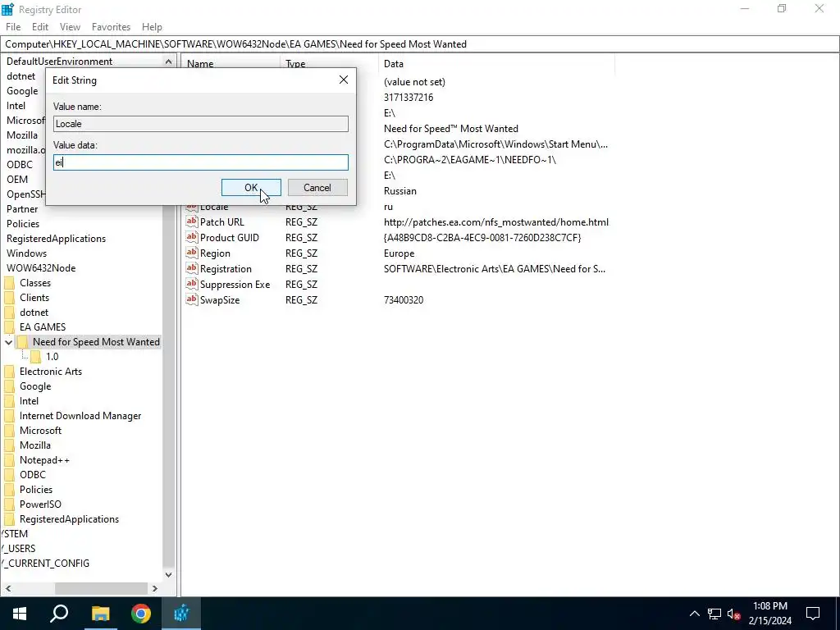Select the RegisteredApplications key under WOW6432Node
The image size is (840, 630).
pyautogui.click(x=69, y=519)
